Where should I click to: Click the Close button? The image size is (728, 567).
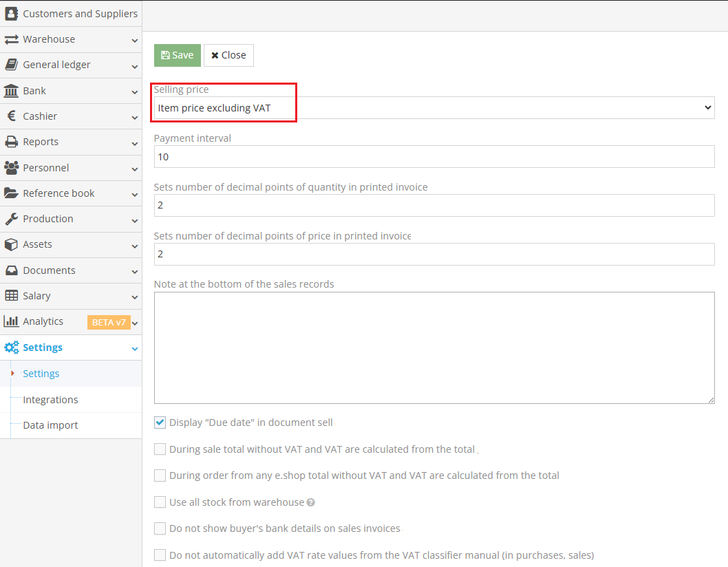click(x=228, y=55)
